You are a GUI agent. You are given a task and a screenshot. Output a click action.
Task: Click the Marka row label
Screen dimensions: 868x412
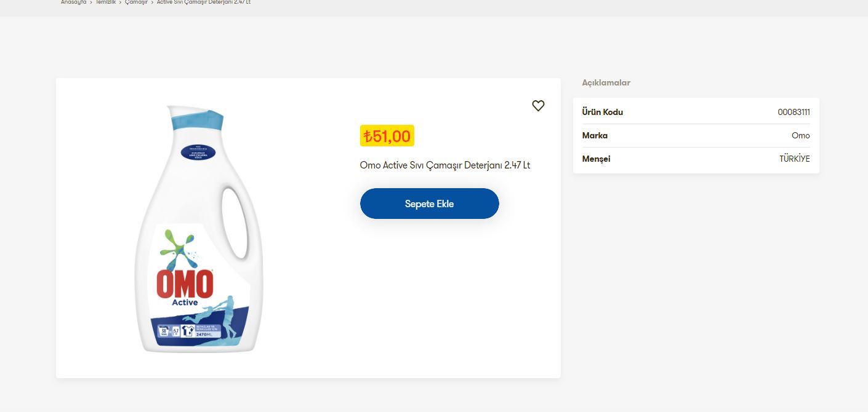pos(595,135)
